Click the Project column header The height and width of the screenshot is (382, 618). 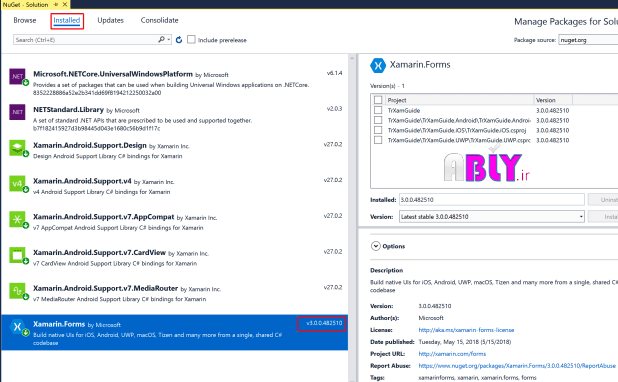(x=459, y=100)
